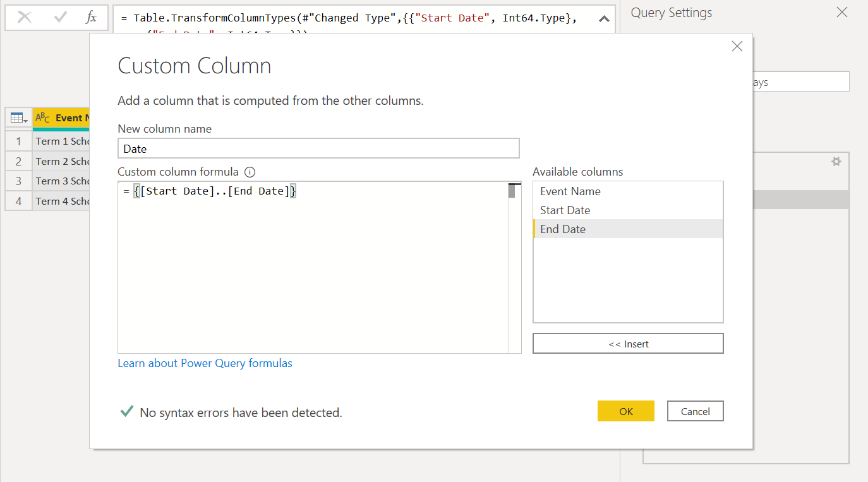Click the Term 3 cell in grid
The width and height of the screenshot is (868, 482).
coord(61,181)
